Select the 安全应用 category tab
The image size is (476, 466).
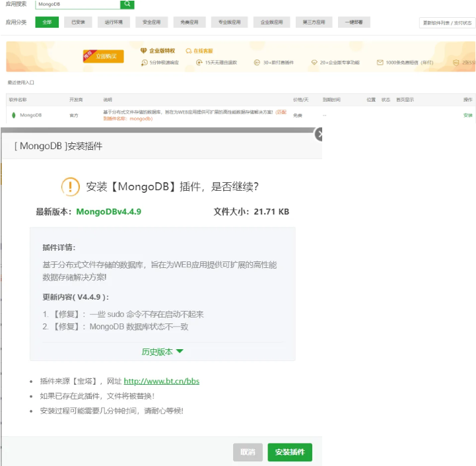151,22
